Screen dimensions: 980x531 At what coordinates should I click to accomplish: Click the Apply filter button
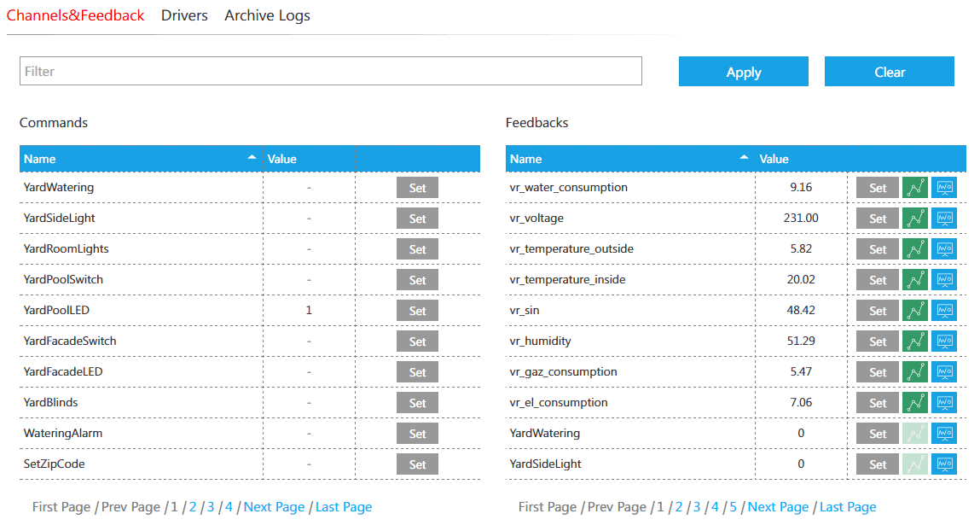point(744,72)
